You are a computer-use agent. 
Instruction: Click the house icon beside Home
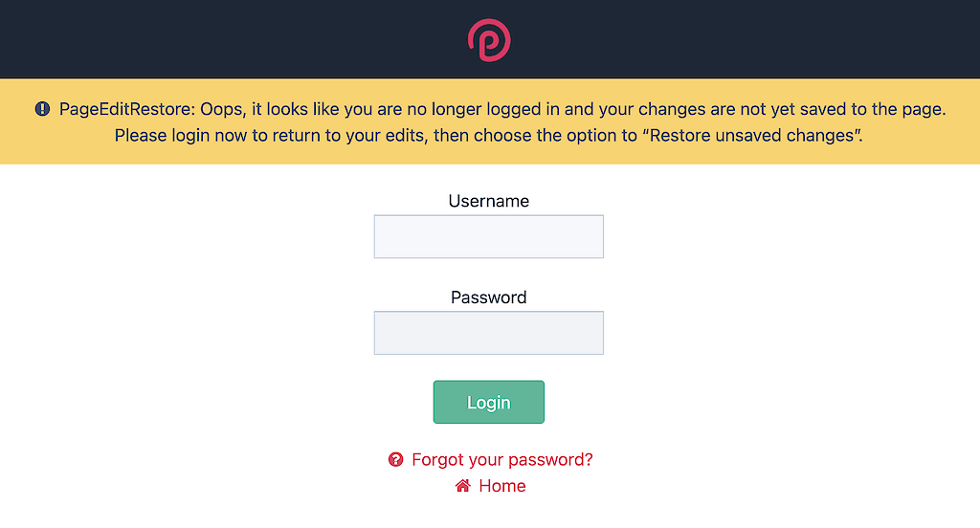[x=462, y=486]
